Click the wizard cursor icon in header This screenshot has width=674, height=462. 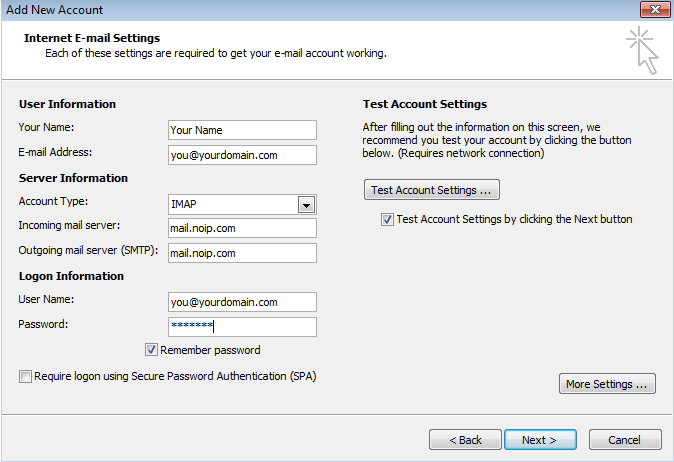(x=643, y=50)
